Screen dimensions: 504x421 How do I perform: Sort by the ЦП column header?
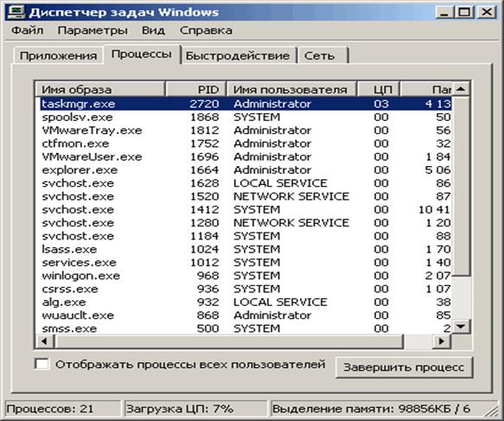pyautogui.click(x=379, y=89)
